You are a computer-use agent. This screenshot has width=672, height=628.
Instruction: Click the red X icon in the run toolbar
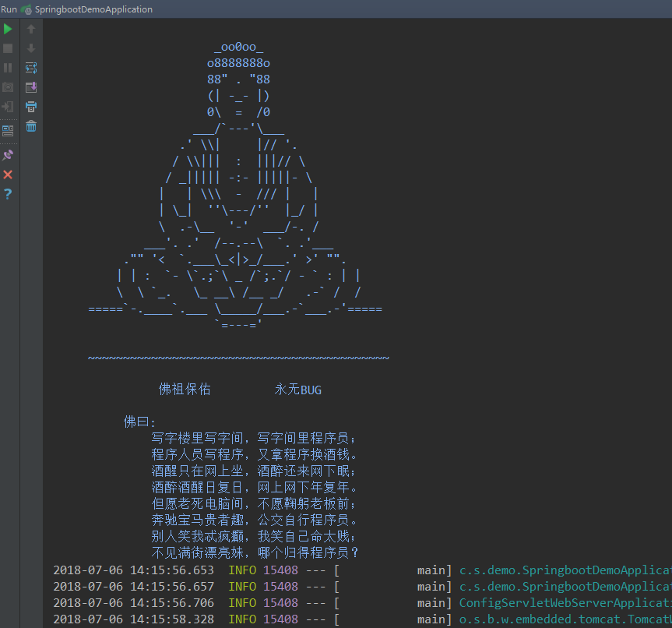[7, 175]
